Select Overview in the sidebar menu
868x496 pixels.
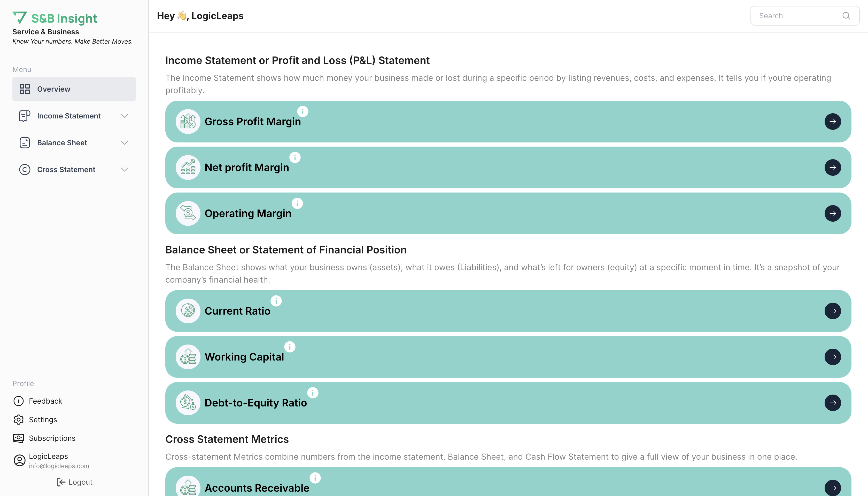pos(74,89)
